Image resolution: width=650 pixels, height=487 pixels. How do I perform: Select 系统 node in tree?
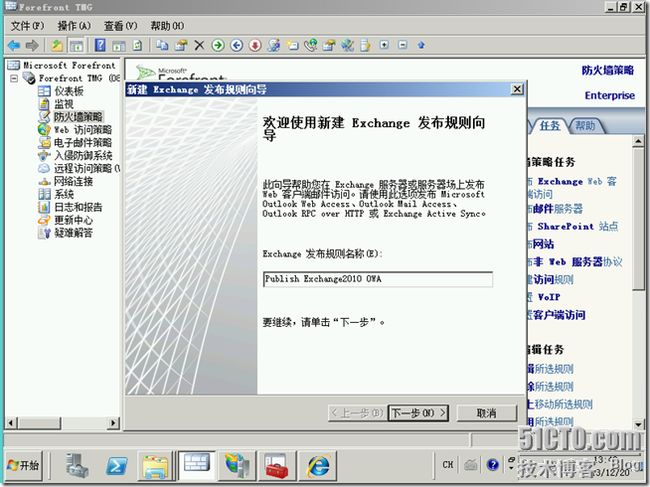point(64,194)
